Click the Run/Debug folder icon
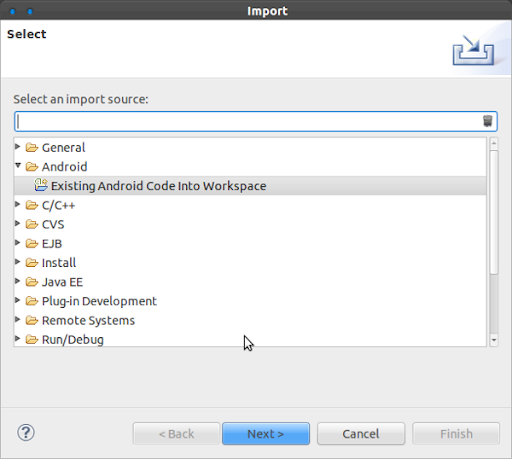Image resolution: width=512 pixels, height=459 pixels. pos(32,339)
